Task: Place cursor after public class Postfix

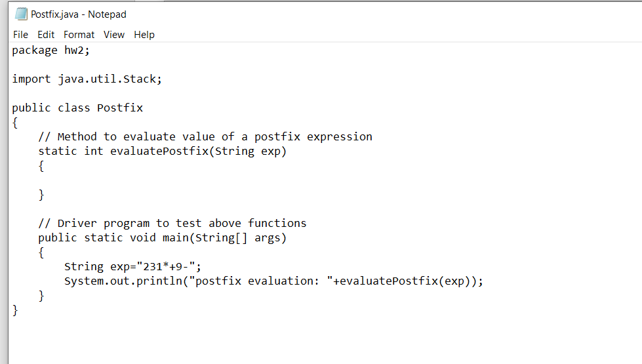Action: tap(144, 108)
